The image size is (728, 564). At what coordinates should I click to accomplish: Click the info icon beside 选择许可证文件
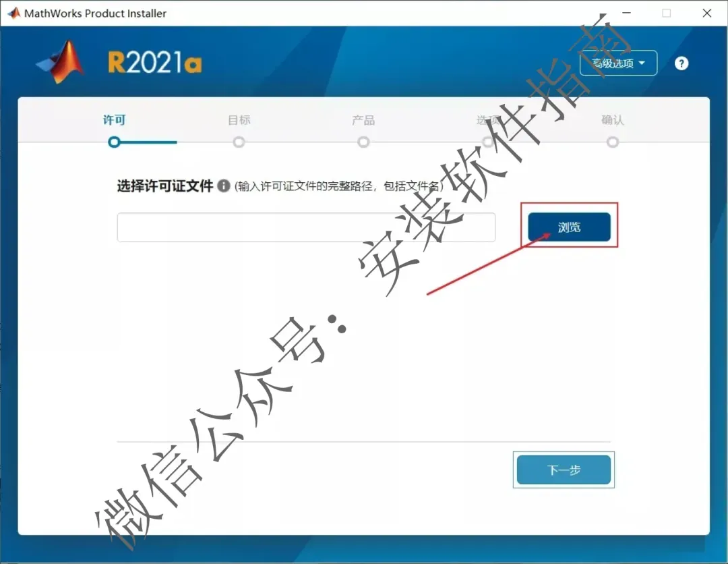(x=224, y=186)
